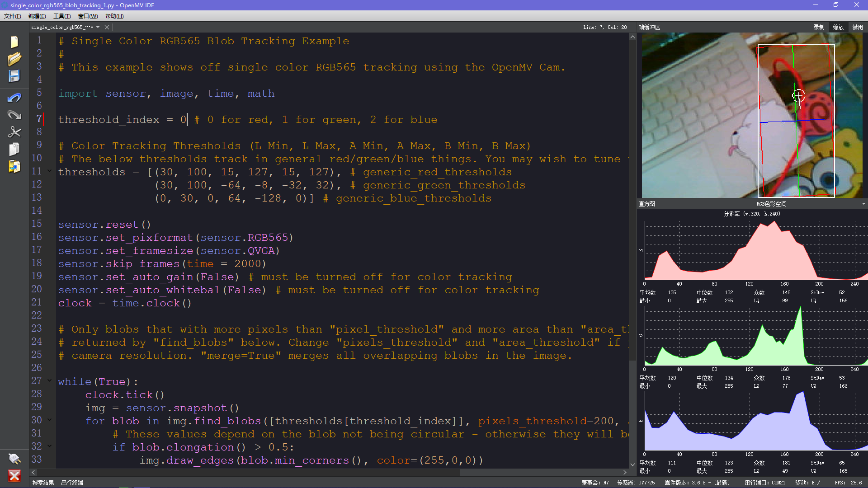
Task: Click the 'import' keyword on line 5
Action: pos(78,93)
